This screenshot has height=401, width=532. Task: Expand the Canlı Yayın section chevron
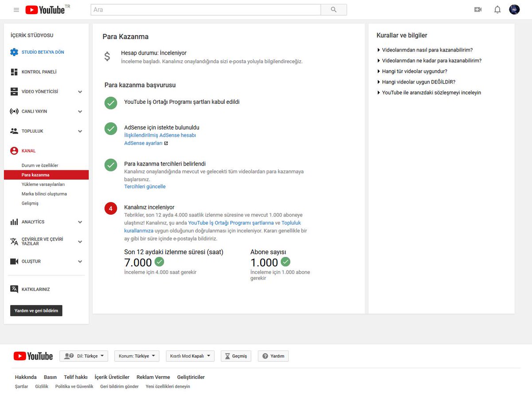(80, 112)
